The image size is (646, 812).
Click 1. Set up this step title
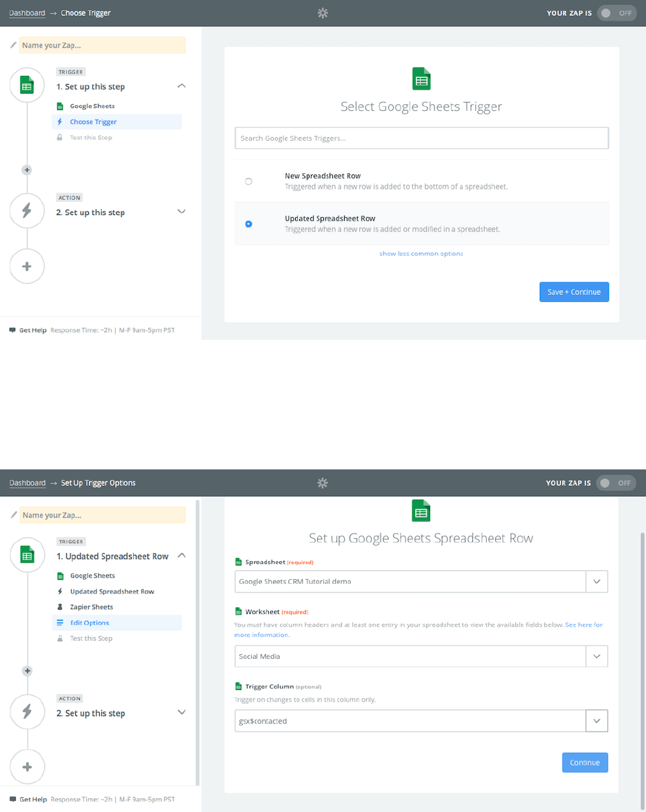pyautogui.click(x=90, y=86)
